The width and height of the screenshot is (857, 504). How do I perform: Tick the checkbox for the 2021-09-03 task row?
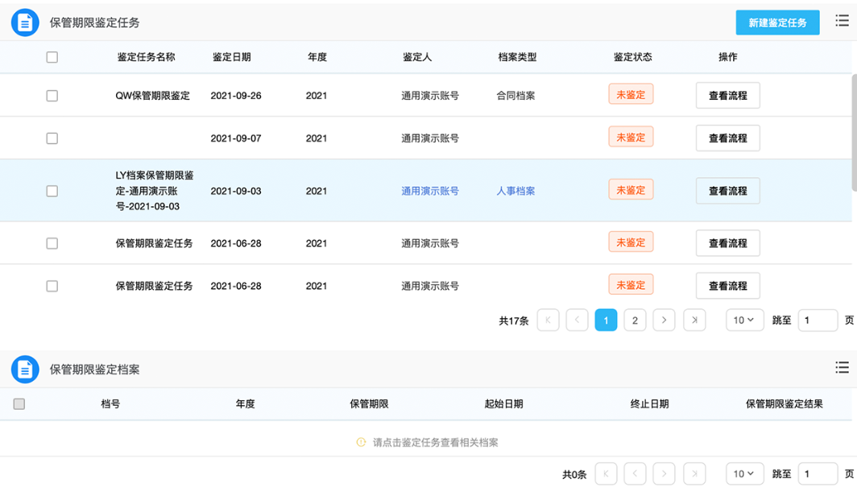pos(52,192)
